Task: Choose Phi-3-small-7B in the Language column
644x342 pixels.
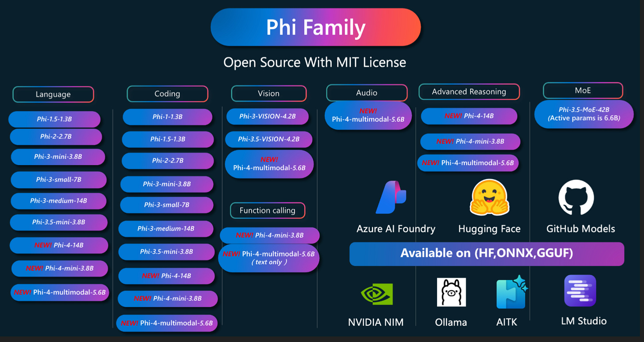Action: 58,180
